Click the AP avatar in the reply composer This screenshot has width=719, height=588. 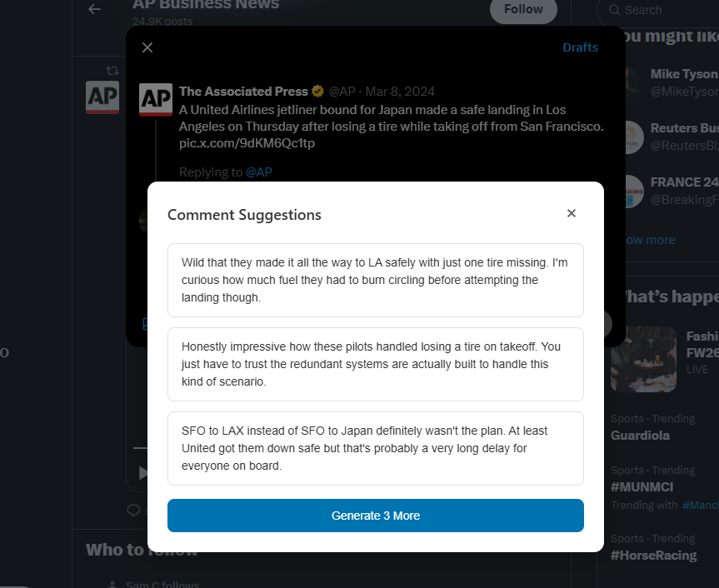click(x=156, y=100)
